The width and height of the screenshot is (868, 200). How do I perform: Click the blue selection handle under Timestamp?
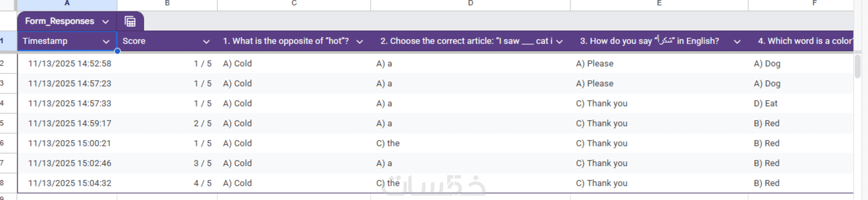pyautogui.click(x=117, y=51)
